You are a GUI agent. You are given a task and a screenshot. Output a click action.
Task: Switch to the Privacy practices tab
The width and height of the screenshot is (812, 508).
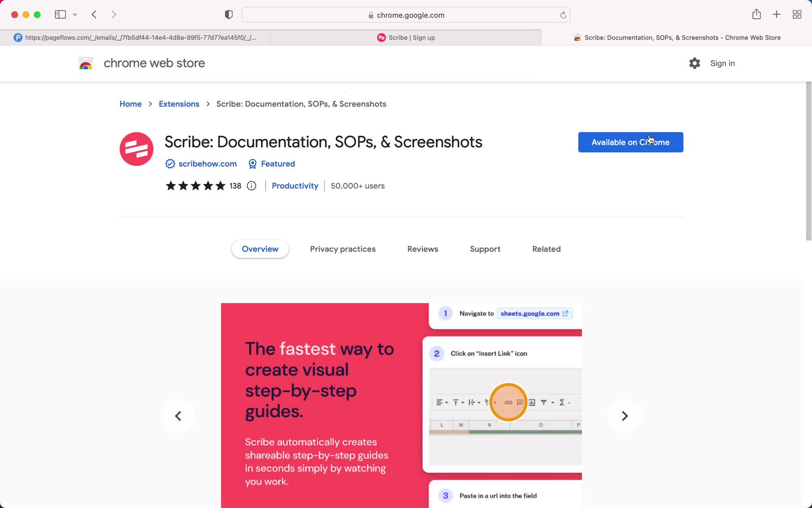coord(343,249)
